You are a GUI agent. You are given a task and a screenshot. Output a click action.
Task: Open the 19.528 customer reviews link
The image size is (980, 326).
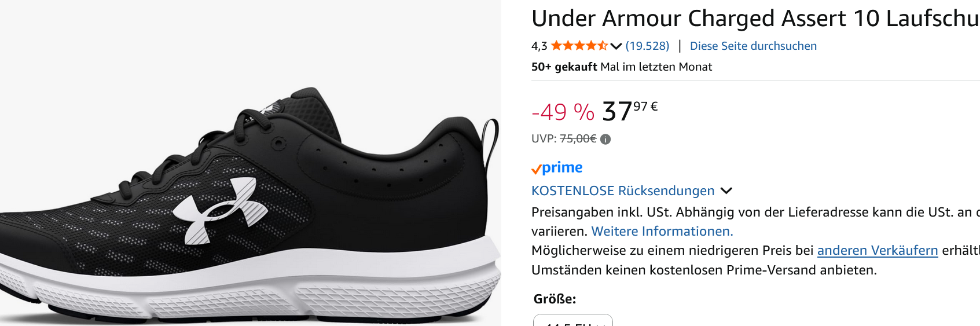coord(647,46)
